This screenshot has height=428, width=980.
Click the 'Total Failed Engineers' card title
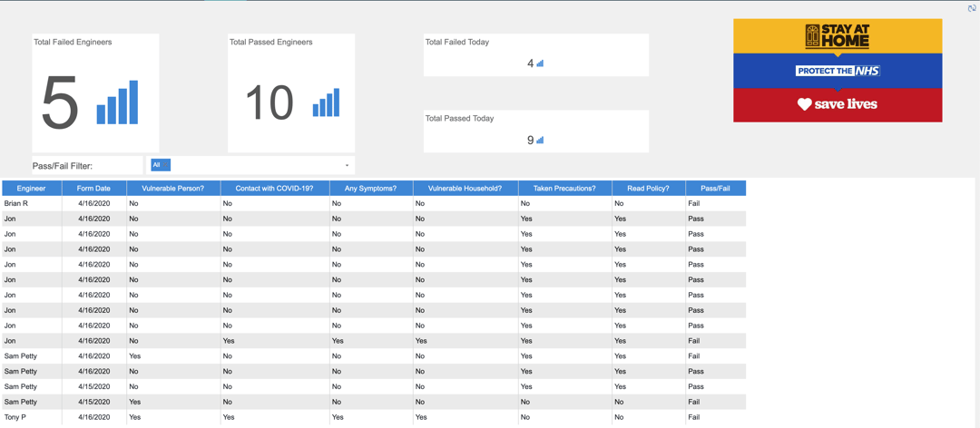(x=73, y=42)
